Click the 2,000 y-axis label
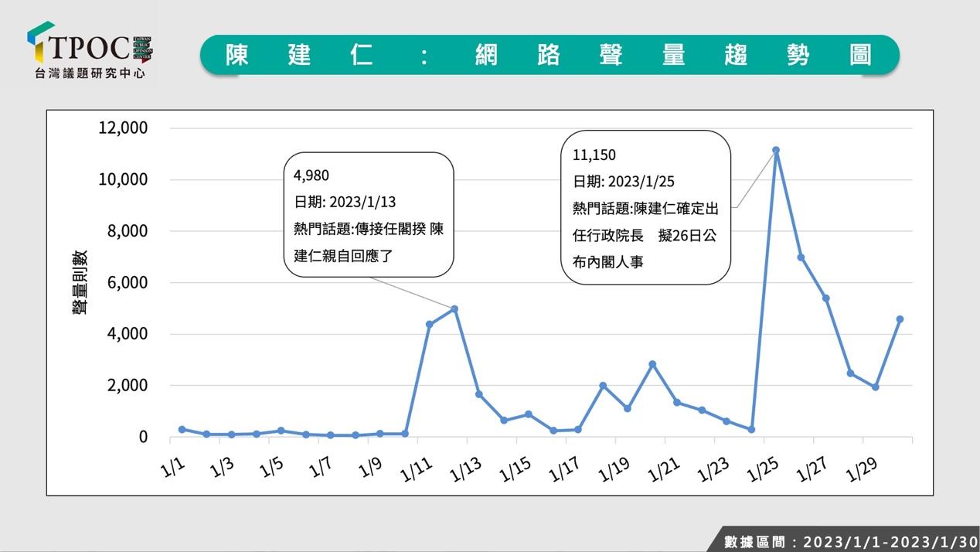This screenshot has height=552, width=980. point(127,386)
